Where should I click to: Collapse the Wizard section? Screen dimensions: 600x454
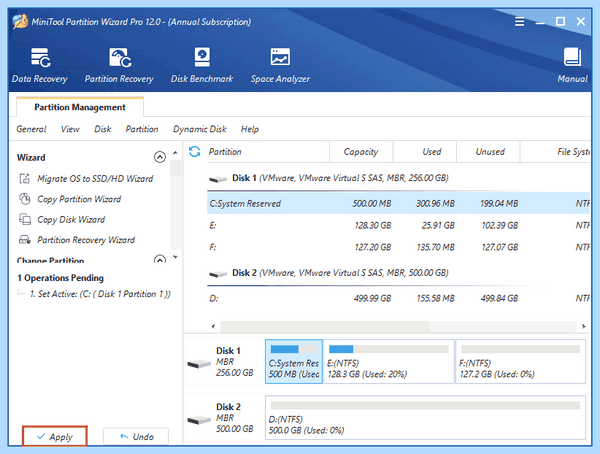pos(160,157)
